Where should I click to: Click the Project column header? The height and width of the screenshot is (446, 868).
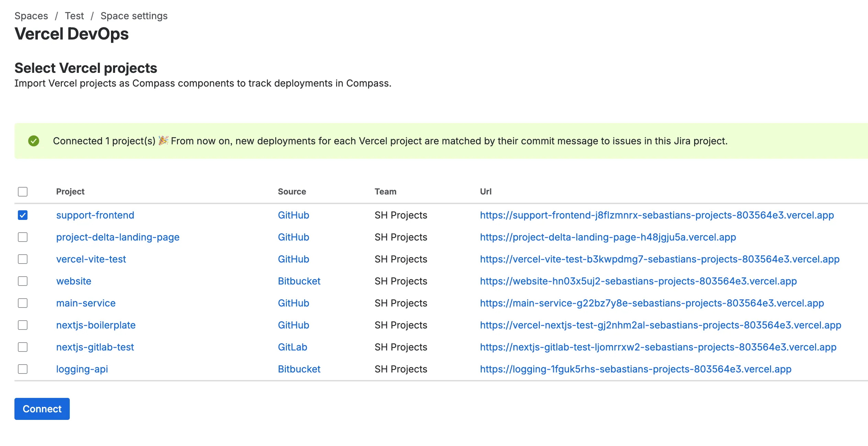pos(70,192)
